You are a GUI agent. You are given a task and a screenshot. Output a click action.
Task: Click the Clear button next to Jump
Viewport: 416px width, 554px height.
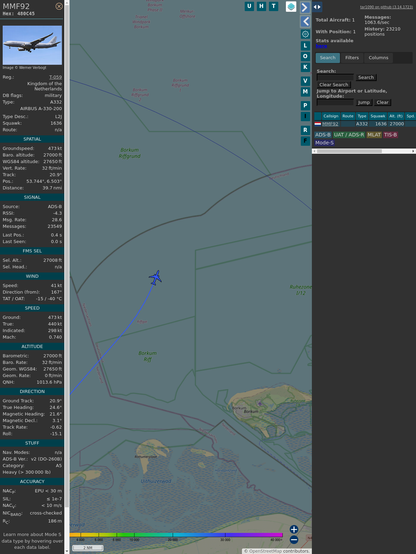[x=382, y=102]
